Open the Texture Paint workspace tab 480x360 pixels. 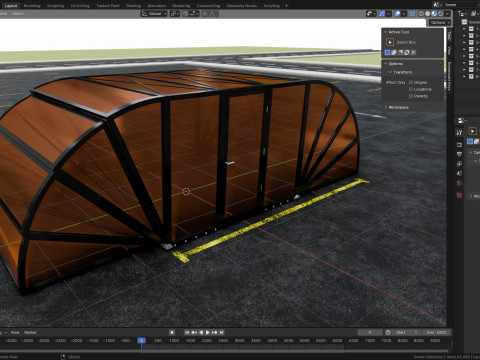[108, 6]
